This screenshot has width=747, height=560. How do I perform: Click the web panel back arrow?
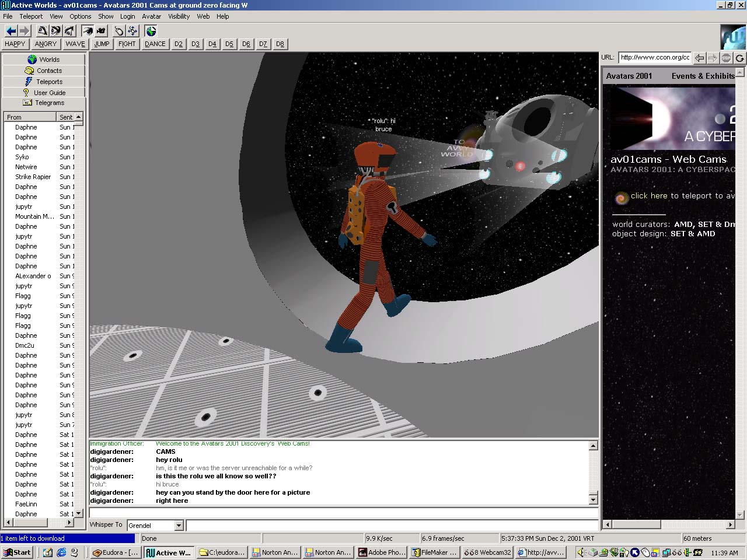pos(699,58)
